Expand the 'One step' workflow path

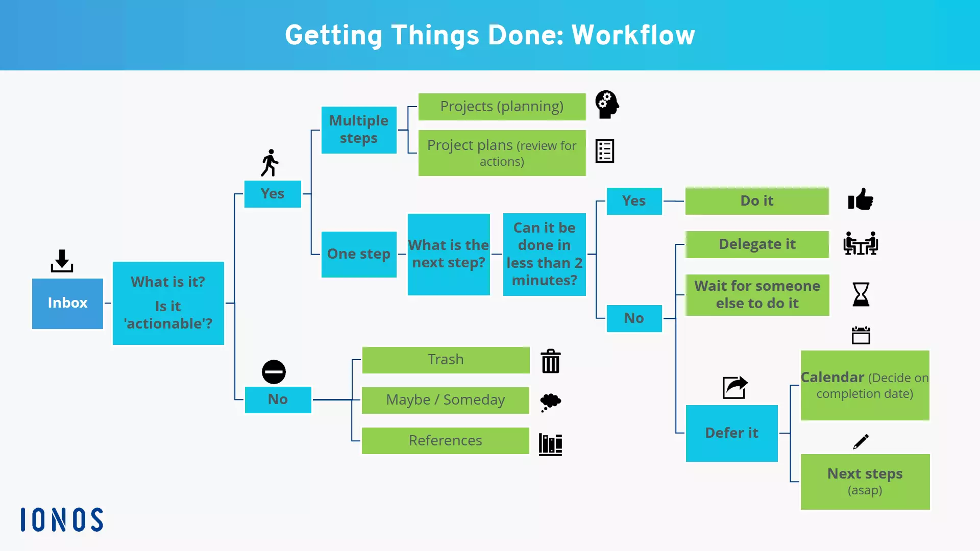click(359, 254)
